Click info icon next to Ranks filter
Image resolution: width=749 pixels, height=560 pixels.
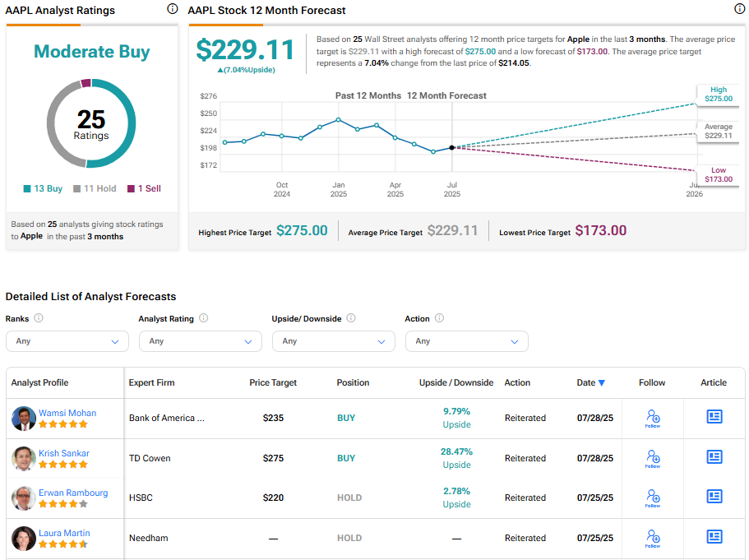[39, 318]
